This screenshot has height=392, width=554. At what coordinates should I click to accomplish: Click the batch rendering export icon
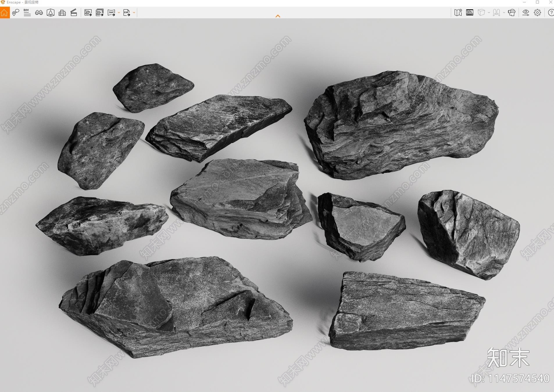click(100, 13)
